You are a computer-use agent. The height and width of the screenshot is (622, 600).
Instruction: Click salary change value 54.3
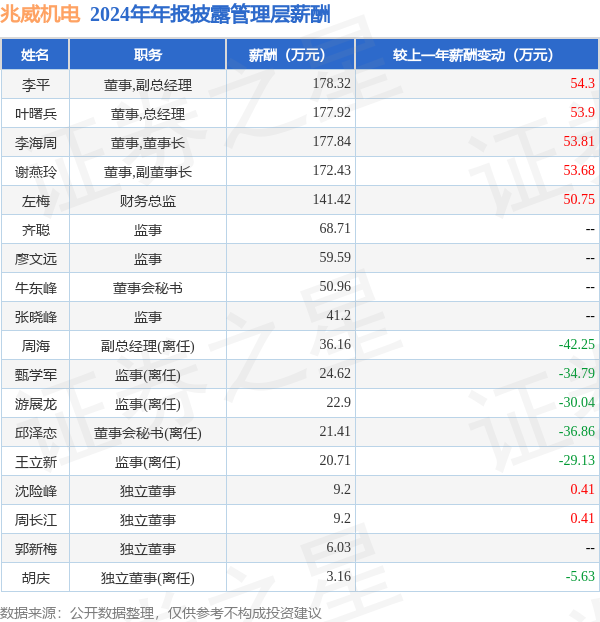[x=582, y=83]
